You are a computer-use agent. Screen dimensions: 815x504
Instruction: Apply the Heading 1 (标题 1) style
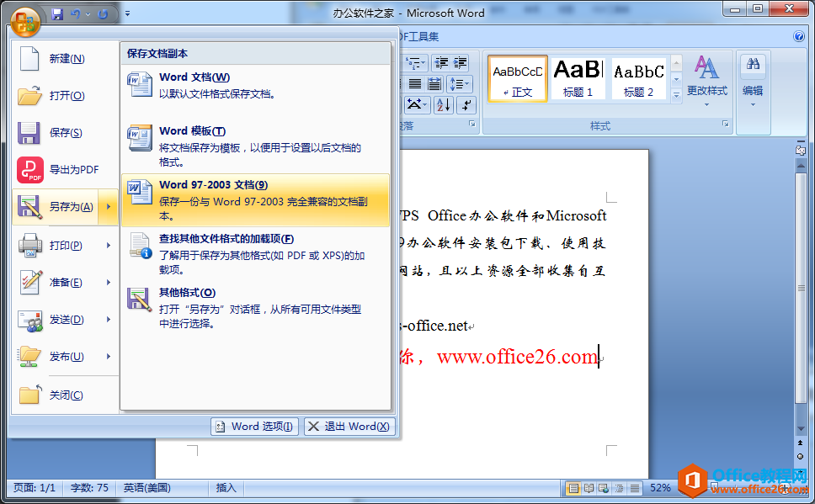(x=578, y=78)
